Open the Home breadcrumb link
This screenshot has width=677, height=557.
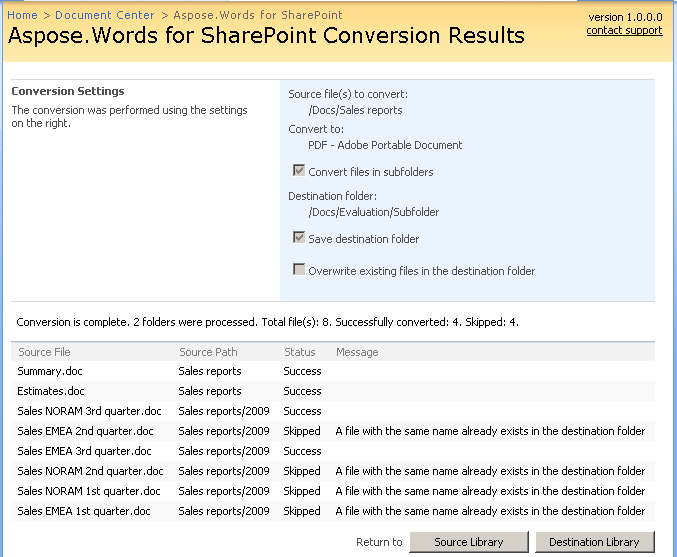click(22, 15)
